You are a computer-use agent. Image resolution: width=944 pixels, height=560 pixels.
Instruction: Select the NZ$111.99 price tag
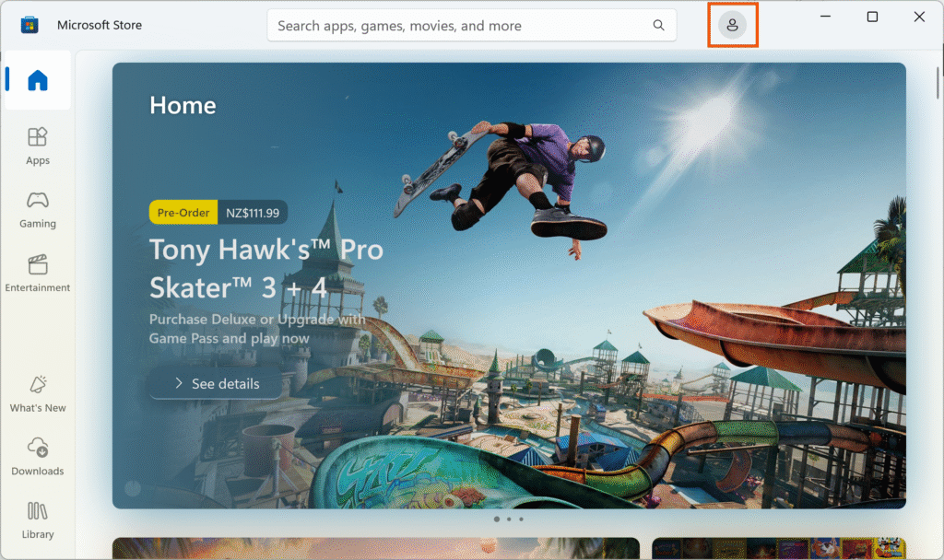[x=253, y=213]
